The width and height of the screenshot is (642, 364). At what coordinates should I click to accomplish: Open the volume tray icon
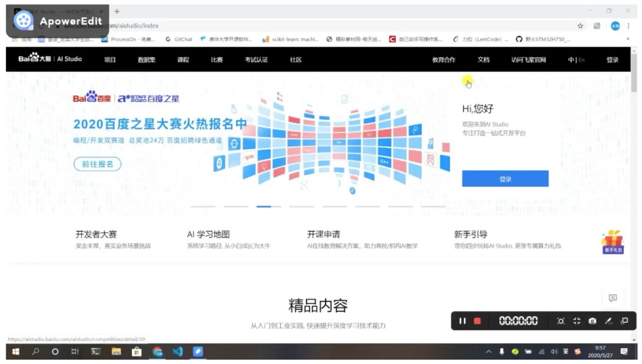[554, 352]
